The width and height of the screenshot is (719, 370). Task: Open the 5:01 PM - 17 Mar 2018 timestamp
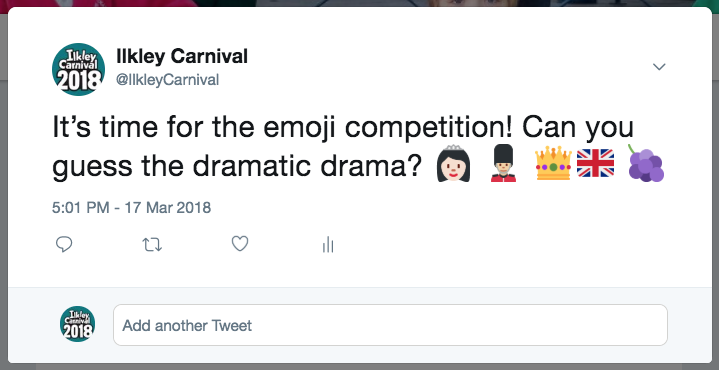point(132,208)
